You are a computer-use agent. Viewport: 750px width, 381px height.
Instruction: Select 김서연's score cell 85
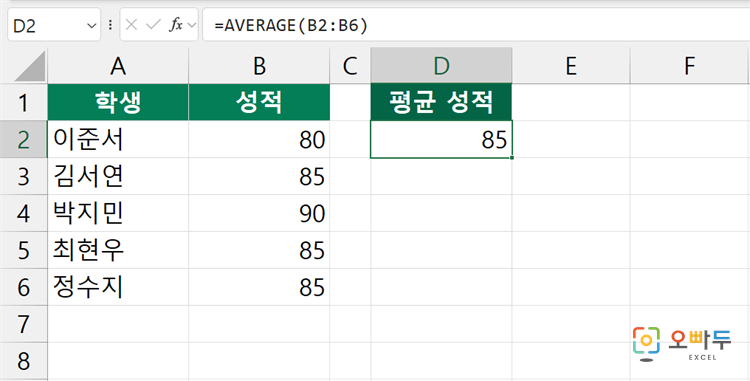coord(259,176)
